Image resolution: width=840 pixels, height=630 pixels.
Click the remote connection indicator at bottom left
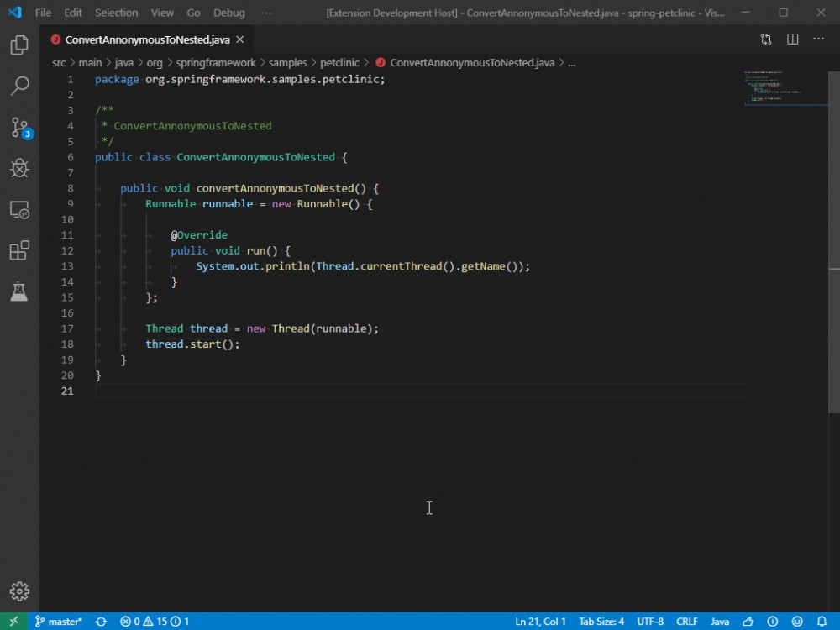pos(14,621)
